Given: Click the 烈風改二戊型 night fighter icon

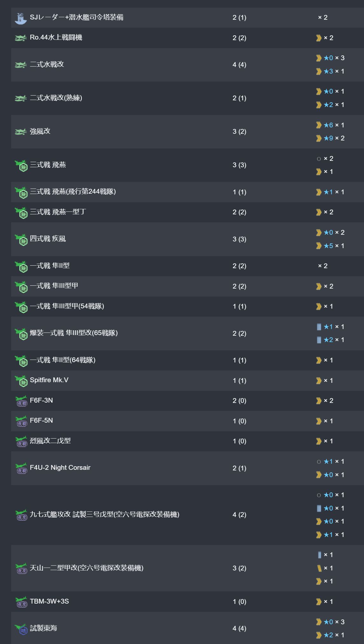Looking at the screenshot, I should [21, 441].
